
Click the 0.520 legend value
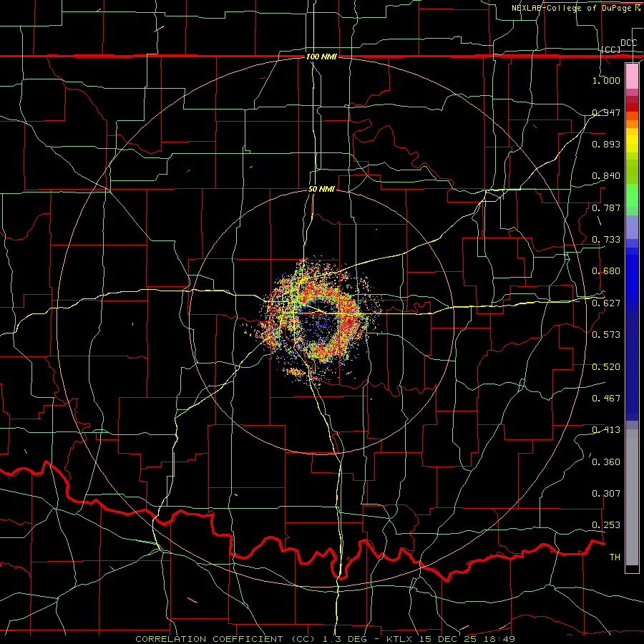click(606, 367)
